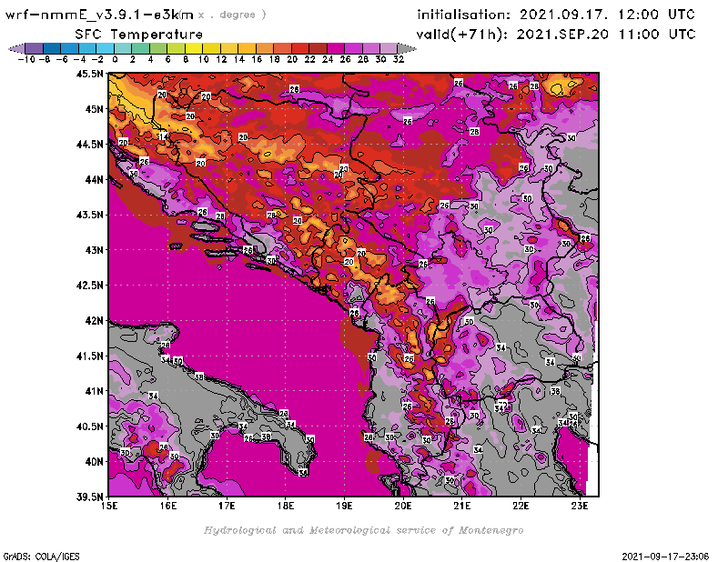The width and height of the screenshot is (728, 562).
Task: Click the 44.5N latitude axis label
Action: [89, 145]
